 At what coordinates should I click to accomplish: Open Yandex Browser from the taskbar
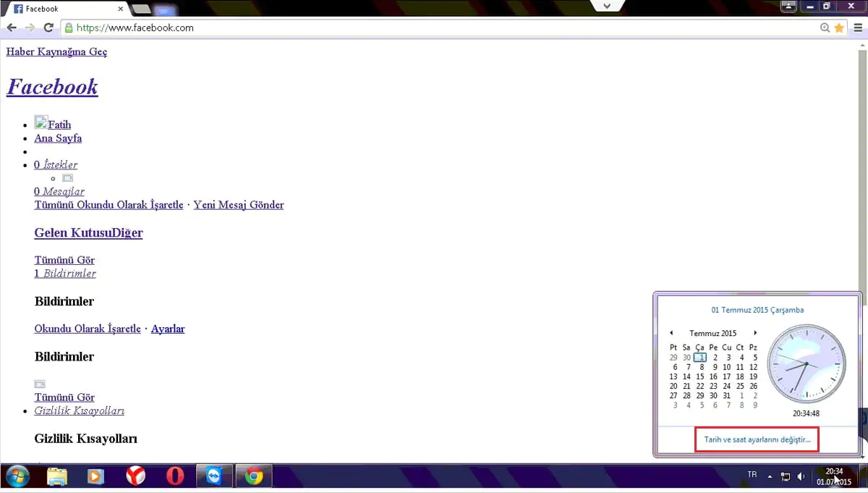135,476
